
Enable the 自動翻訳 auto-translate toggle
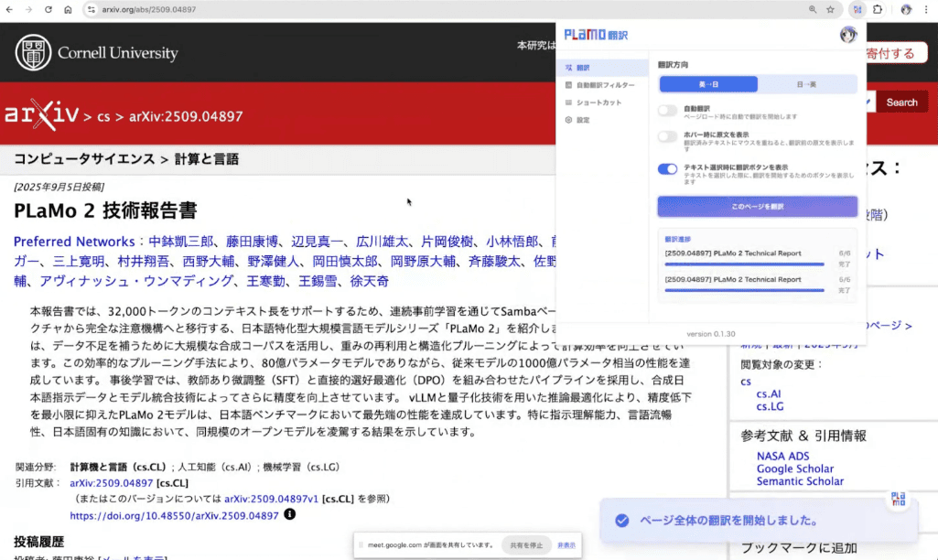pyautogui.click(x=667, y=111)
